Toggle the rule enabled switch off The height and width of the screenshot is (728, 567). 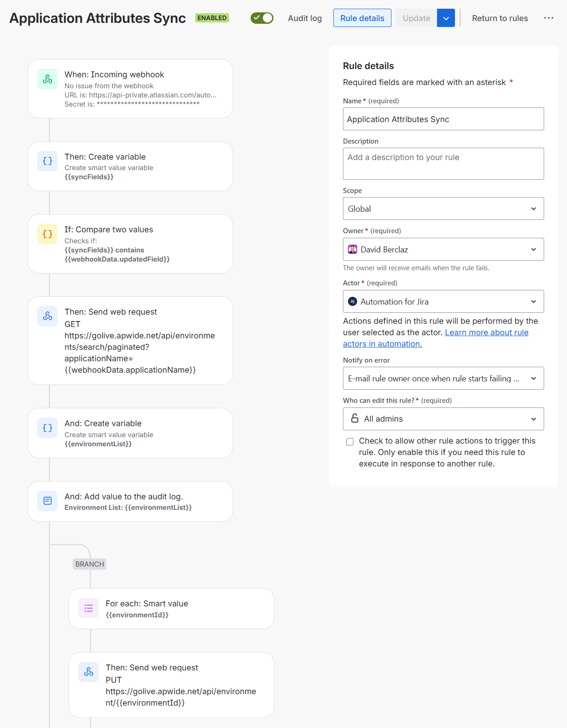point(262,18)
